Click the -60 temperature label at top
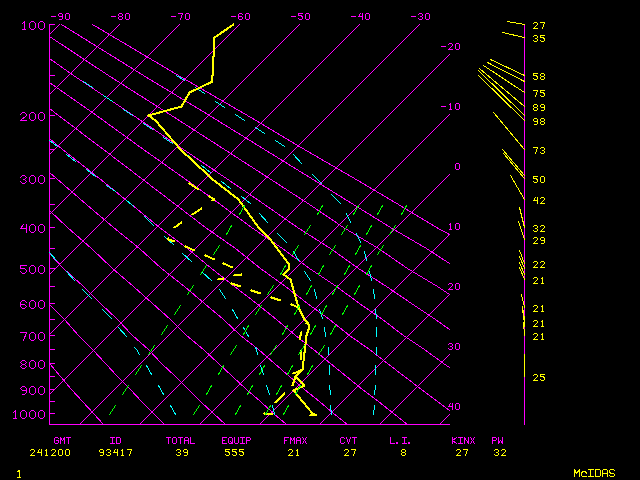The image size is (640, 480). click(240, 17)
